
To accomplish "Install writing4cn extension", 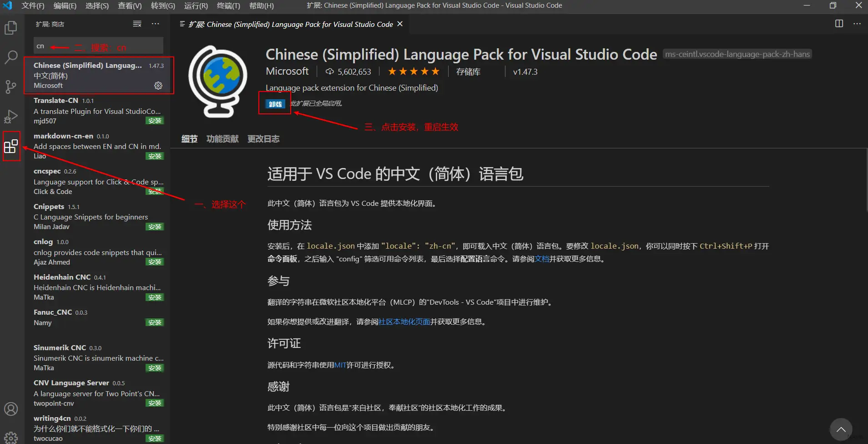I will tap(155, 439).
